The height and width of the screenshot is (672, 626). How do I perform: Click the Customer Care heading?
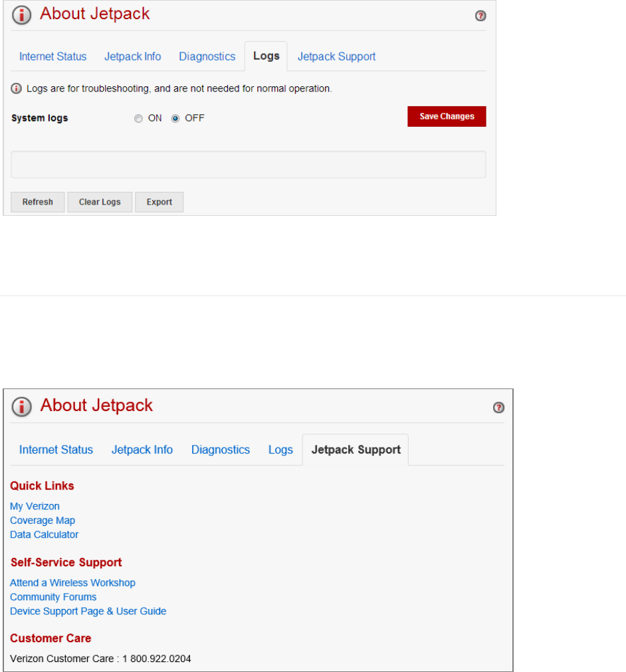point(51,638)
